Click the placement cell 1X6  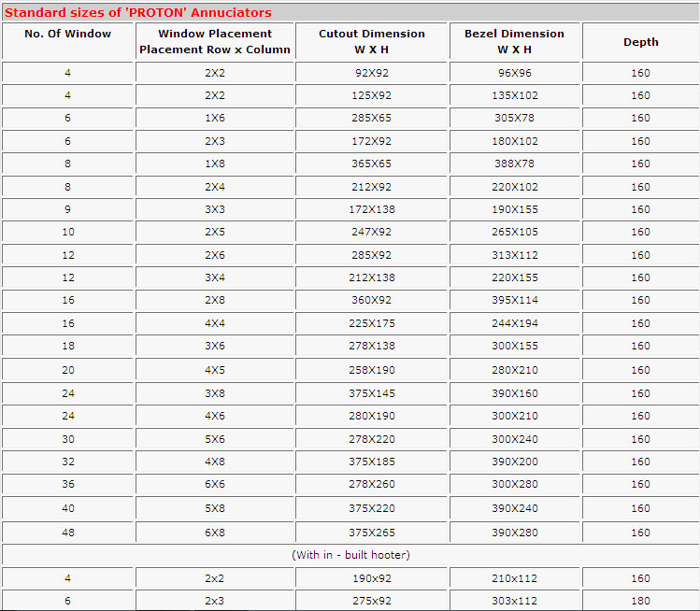[x=215, y=118]
